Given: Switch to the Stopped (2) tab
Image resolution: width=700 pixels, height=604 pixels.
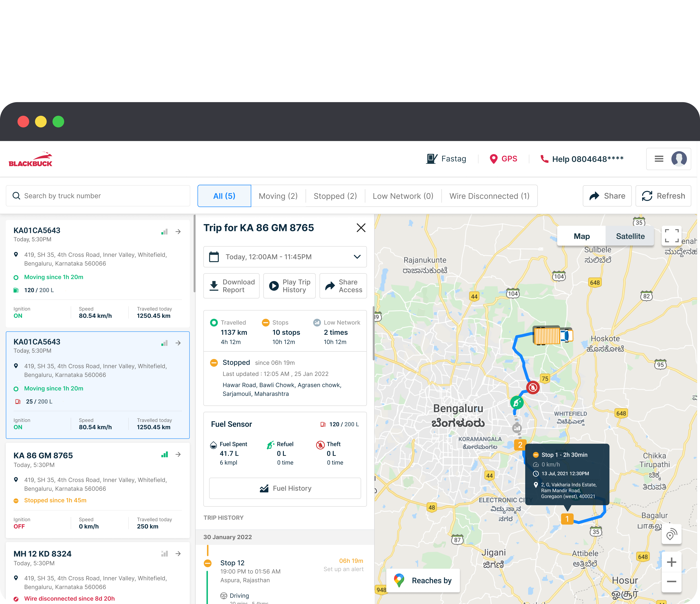Looking at the screenshot, I should tap(335, 196).
